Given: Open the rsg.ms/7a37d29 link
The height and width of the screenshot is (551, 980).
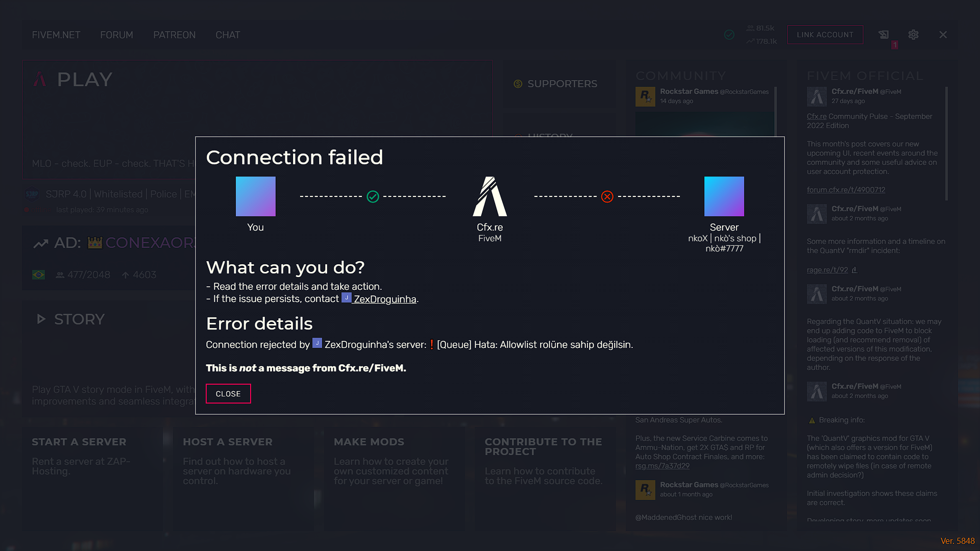Looking at the screenshot, I should point(662,466).
